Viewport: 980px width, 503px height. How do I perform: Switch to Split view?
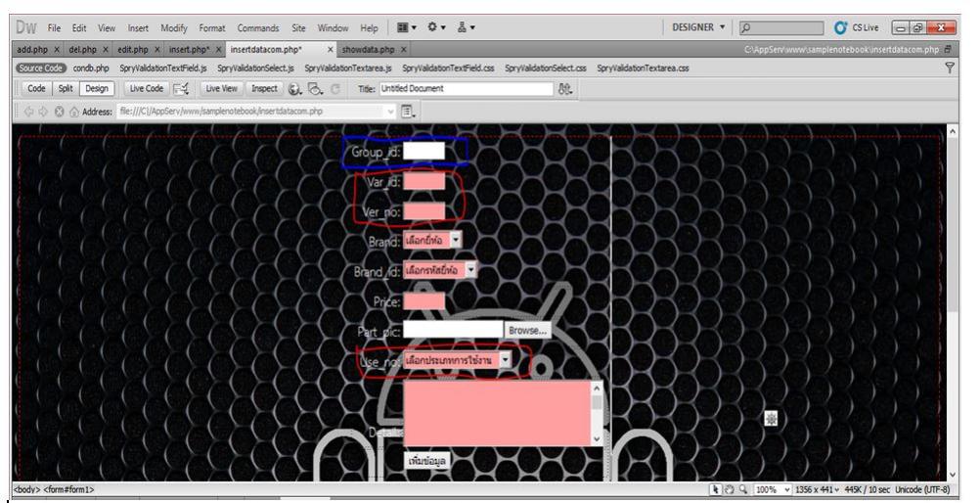(66, 89)
